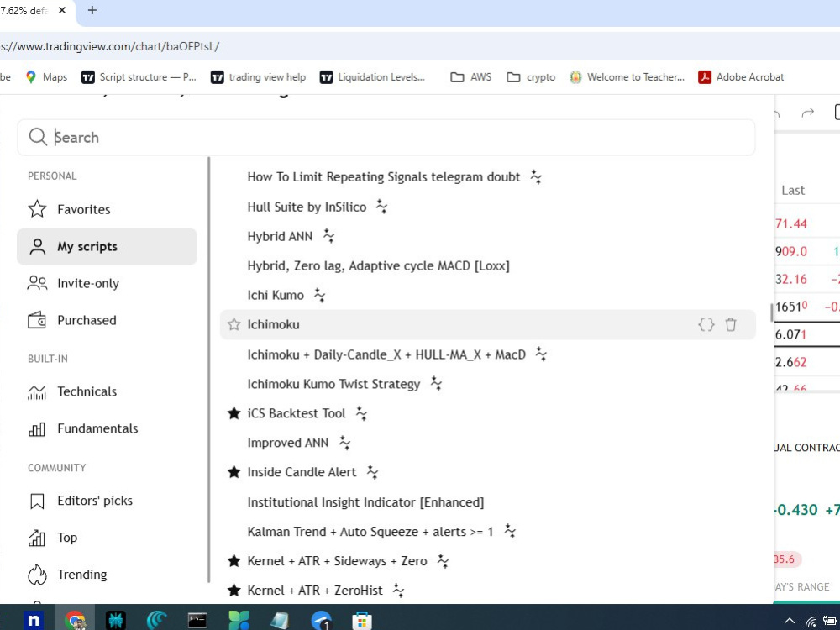
Task: Favorite the Ichimoku script star
Action: click(234, 324)
